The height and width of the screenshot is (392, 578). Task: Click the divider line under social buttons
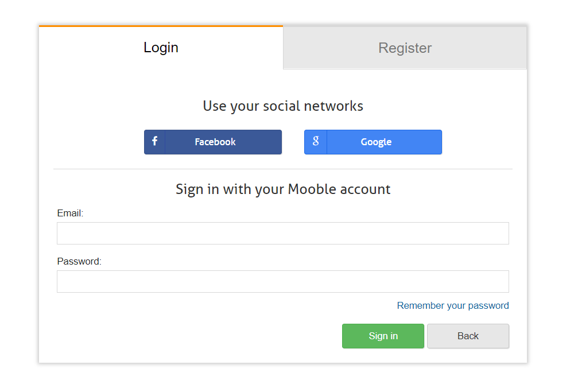283,169
